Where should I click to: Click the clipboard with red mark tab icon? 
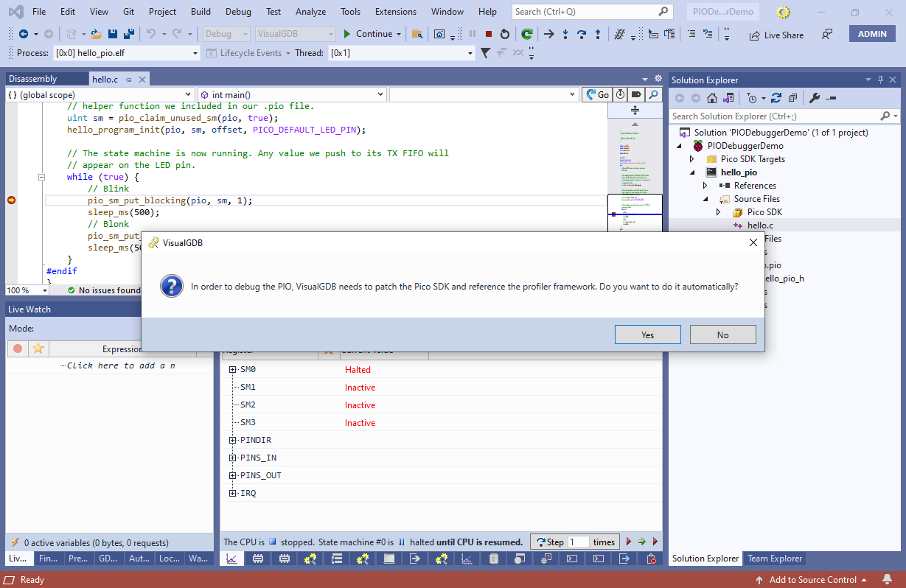point(651,559)
